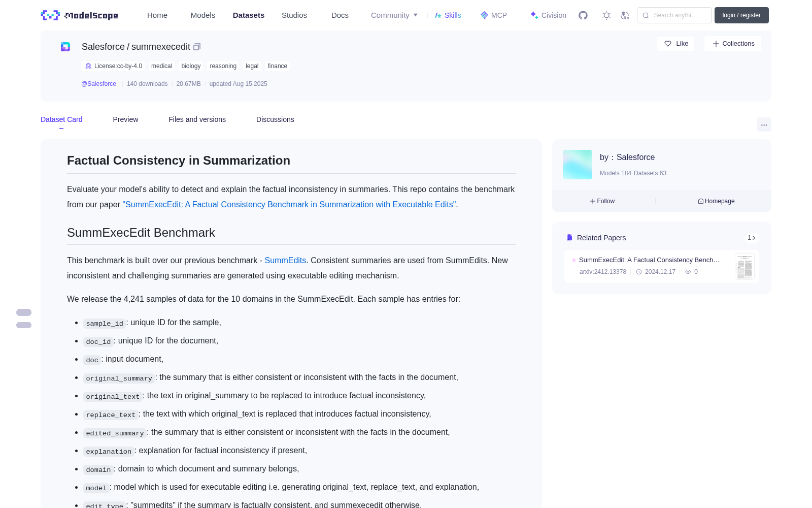Click the Like button label
Image resolution: width=812 pixels, height=508 pixels.
pos(682,44)
